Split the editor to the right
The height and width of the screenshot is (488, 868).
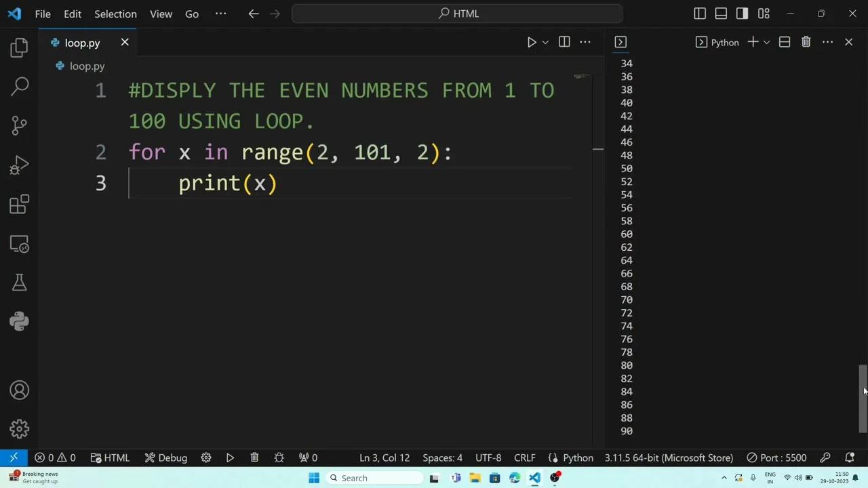564,42
